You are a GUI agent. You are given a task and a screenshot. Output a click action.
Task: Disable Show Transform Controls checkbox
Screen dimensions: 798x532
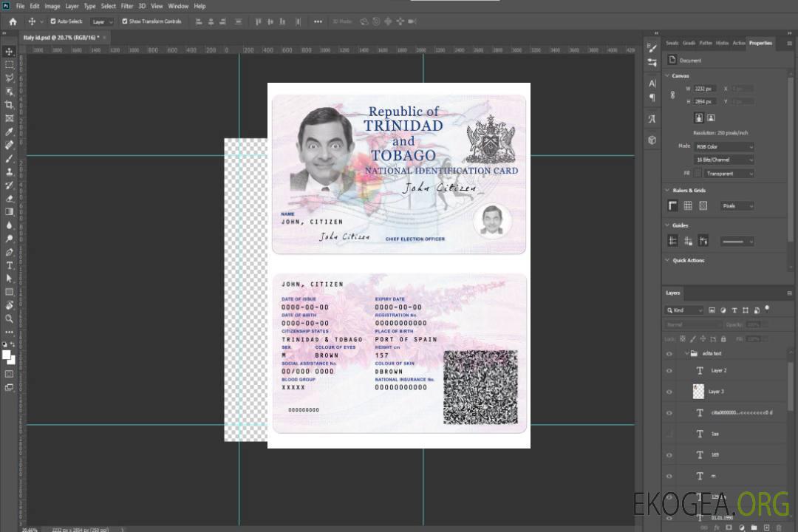tap(125, 21)
